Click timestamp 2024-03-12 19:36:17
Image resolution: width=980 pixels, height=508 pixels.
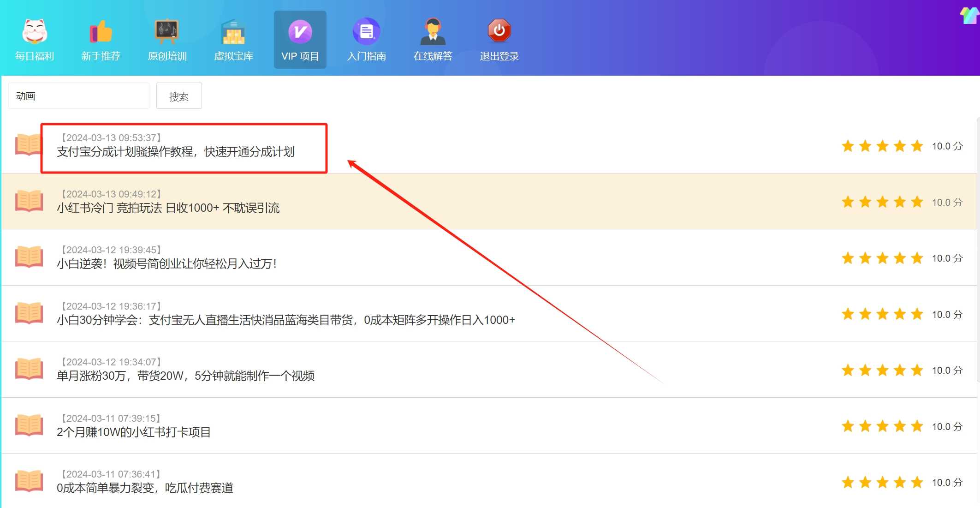(111, 306)
